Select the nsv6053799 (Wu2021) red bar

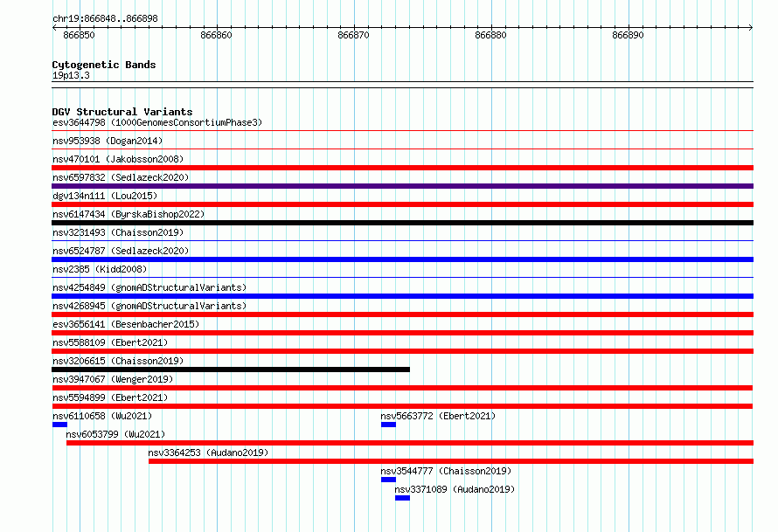click(x=410, y=443)
